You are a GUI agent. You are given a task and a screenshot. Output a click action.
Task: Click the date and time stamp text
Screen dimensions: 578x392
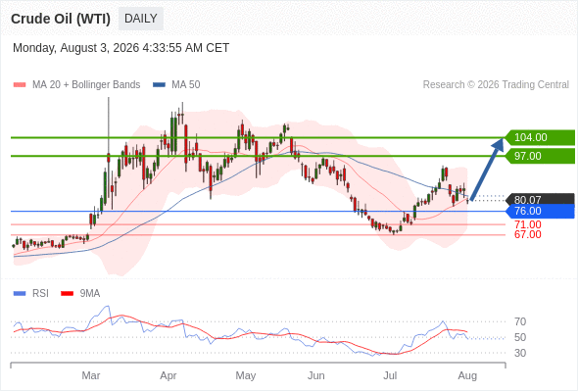coord(120,48)
